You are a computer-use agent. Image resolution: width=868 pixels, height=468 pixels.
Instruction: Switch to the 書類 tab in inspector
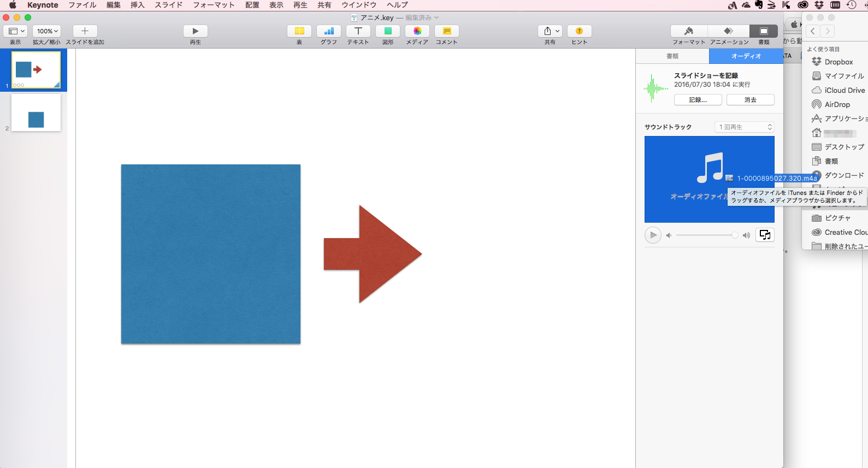pos(672,56)
